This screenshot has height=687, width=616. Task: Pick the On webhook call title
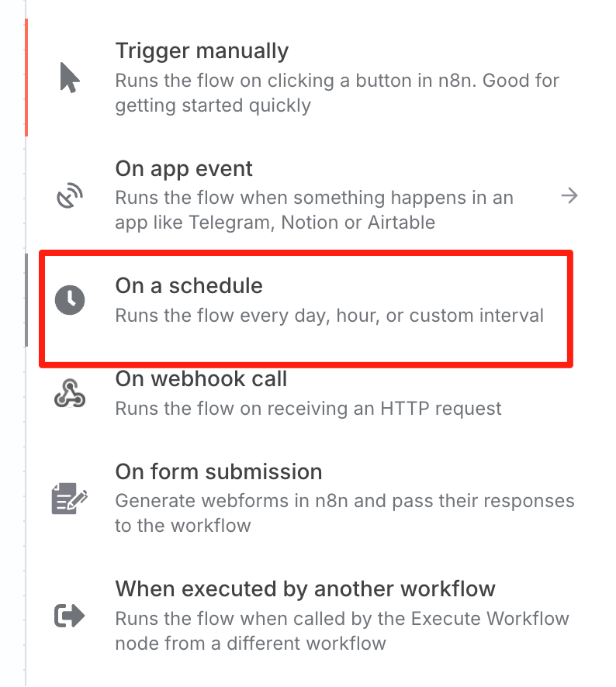pos(201,379)
